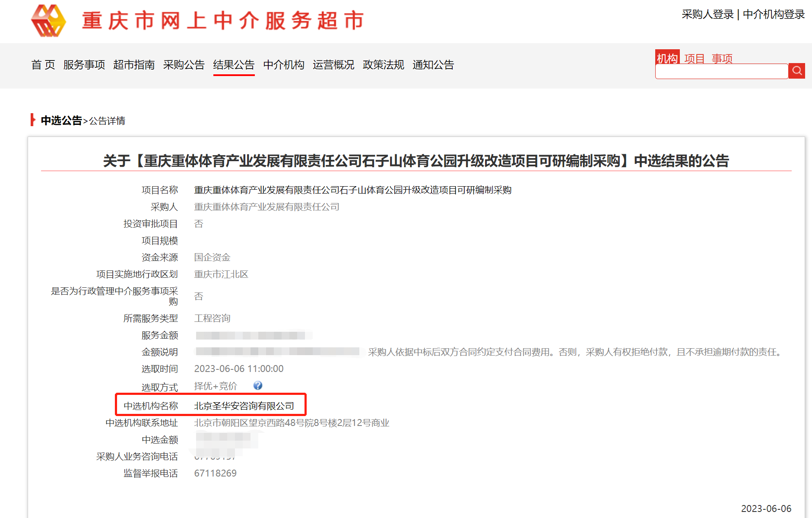Click the 否 value beside 投资审批项目
The image size is (812, 518).
tap(198, 224)
